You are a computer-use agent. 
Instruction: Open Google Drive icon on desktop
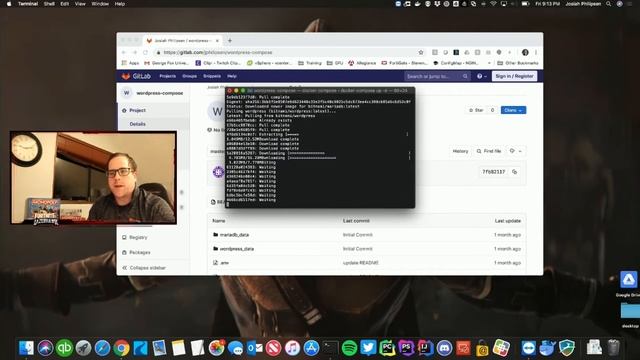point(629,280)
